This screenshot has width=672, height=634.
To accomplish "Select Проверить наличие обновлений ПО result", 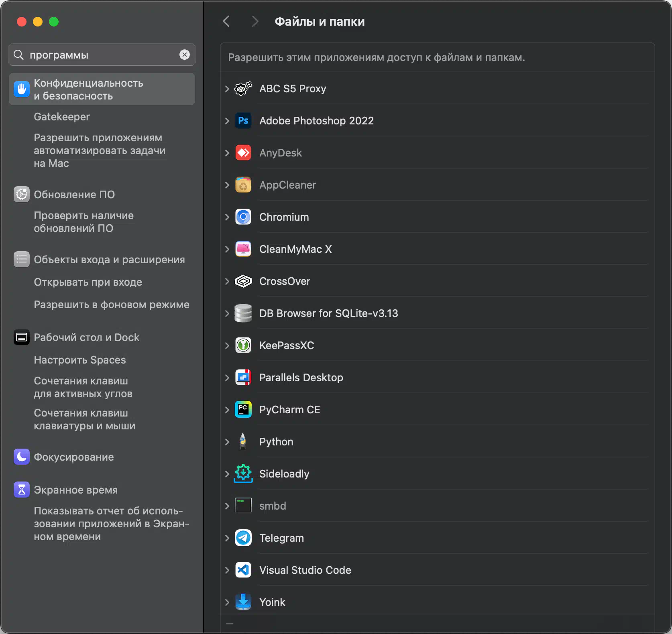I will coord(83,221).
